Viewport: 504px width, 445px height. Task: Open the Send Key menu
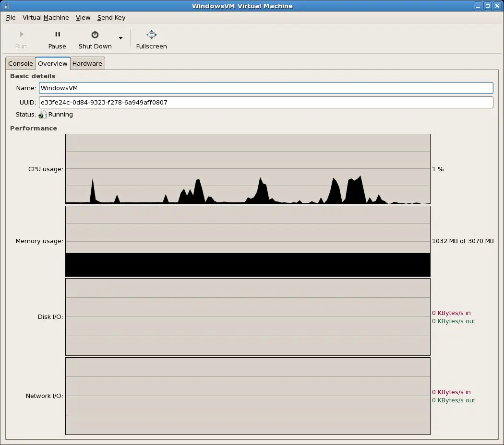(111, 18)
